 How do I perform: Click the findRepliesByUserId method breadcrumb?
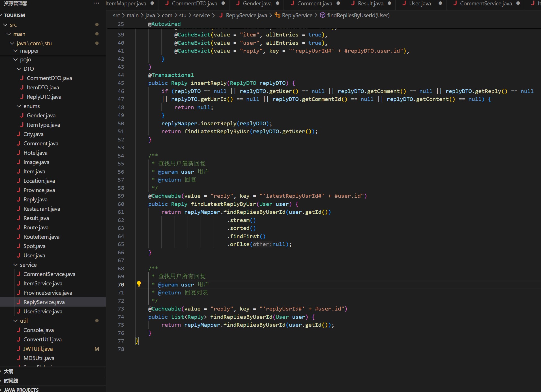[358, 15]
